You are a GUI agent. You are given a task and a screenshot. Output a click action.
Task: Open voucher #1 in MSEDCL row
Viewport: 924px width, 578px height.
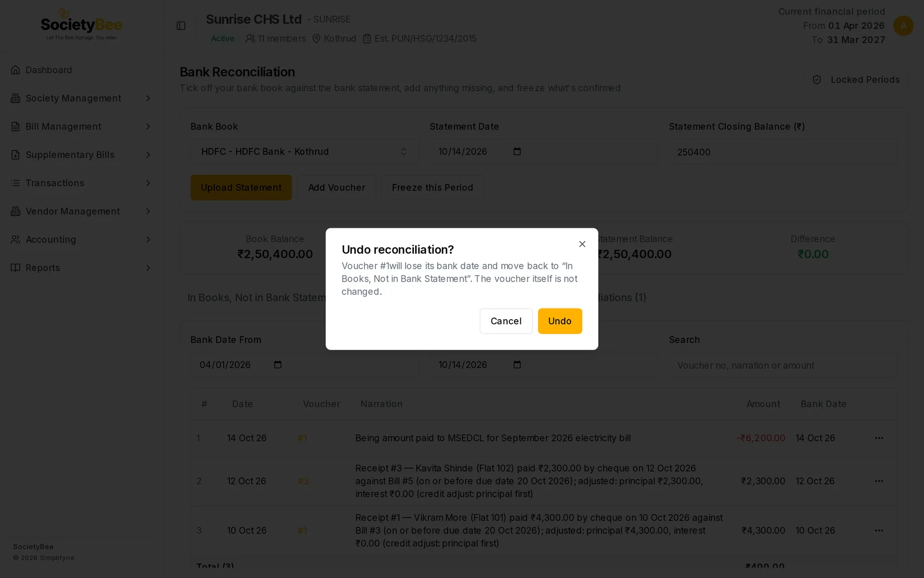click(x=303, y=438)
